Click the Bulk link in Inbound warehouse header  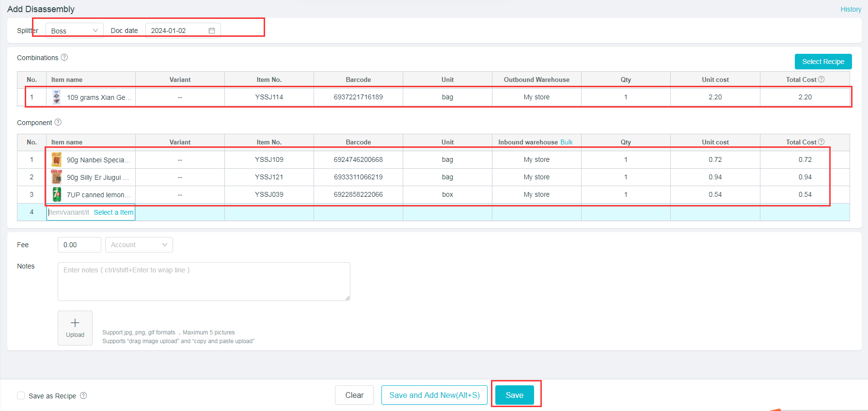567,142
